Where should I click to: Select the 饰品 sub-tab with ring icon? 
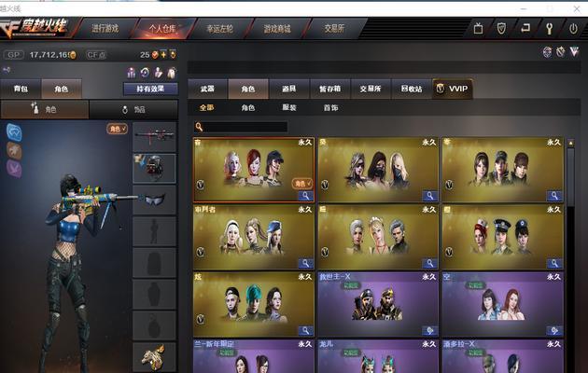click(133, 109)
